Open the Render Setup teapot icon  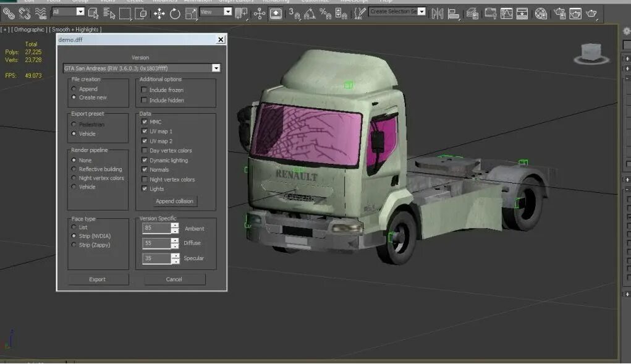point(560,14)
